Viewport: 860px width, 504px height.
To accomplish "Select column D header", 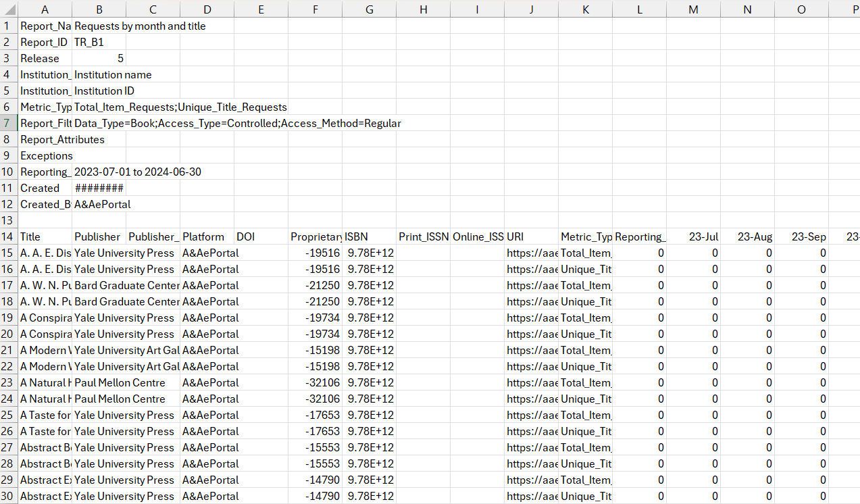I will [x=207, y=9].
